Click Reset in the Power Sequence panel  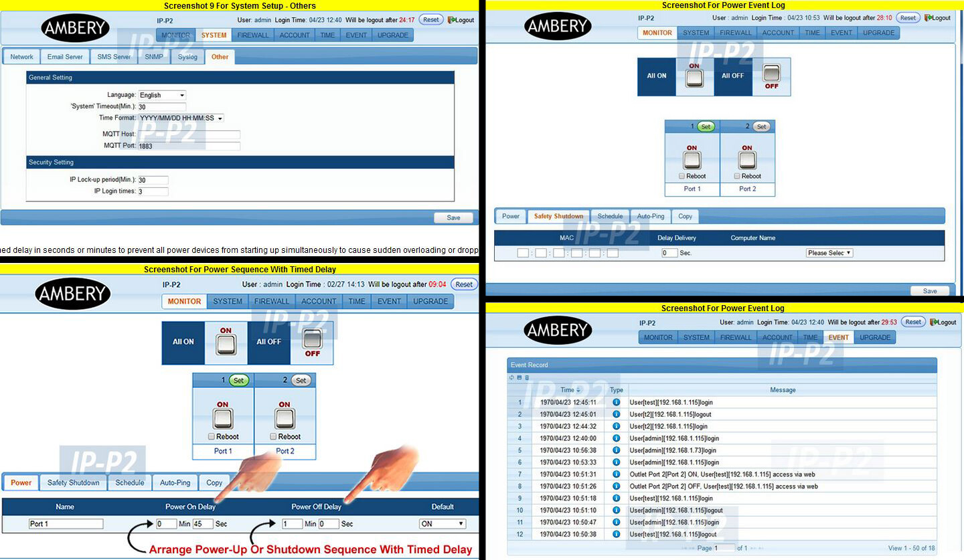click(464, 284)
